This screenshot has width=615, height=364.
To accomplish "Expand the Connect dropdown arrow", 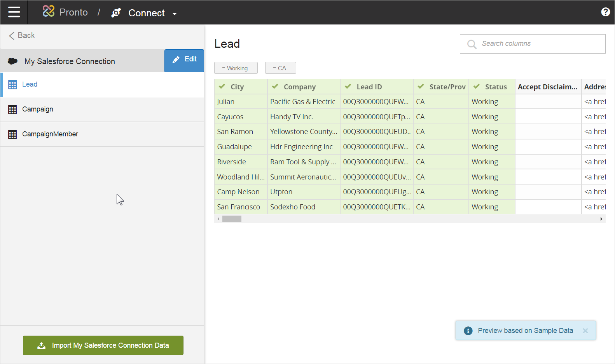I will 175,14.
